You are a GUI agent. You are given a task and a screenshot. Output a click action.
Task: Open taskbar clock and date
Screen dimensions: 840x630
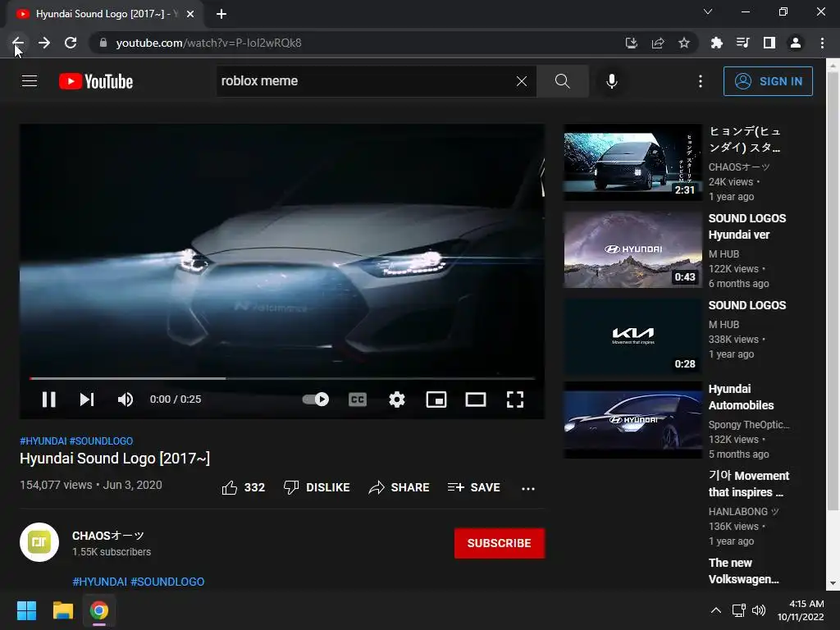(801, 610)
